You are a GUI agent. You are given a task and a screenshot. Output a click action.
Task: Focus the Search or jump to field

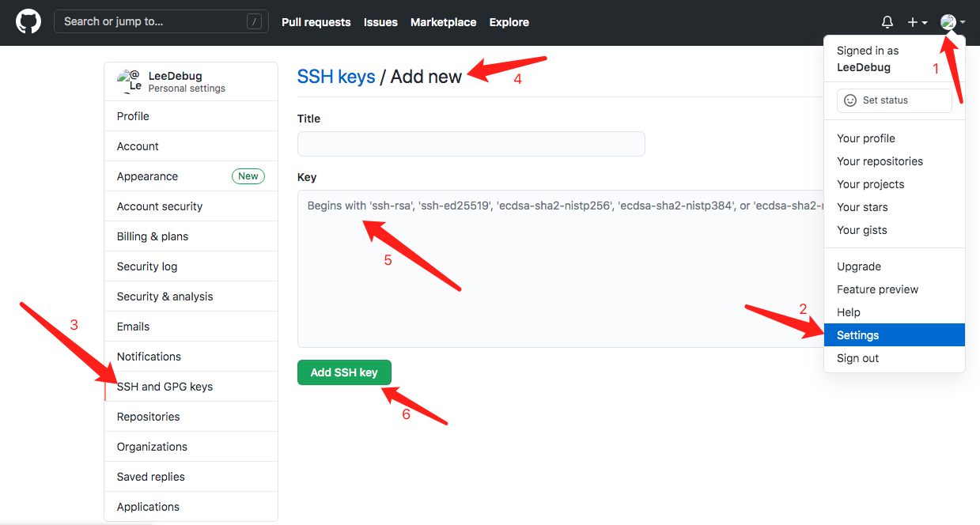pyautogui.click(x=161, y=21)
